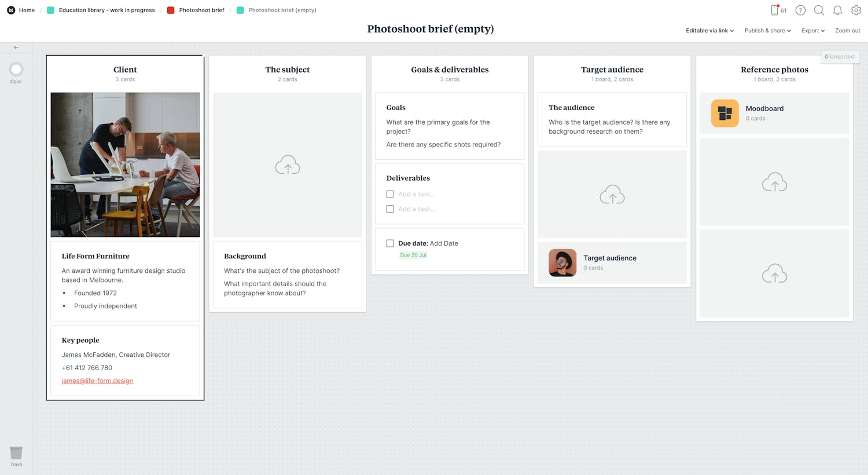Click the Background note title
Viewport: 868px width, 475px height.
[245, 256]
